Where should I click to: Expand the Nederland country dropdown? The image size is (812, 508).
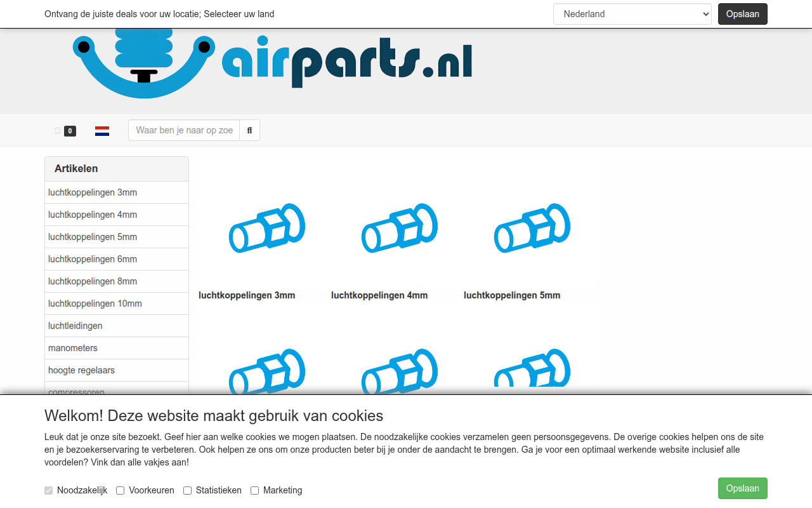(x=632, y=14)
